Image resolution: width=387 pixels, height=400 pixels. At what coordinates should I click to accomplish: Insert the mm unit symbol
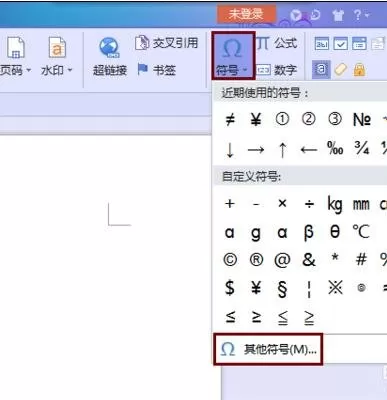pyautogui.click(x=361, y=205)
